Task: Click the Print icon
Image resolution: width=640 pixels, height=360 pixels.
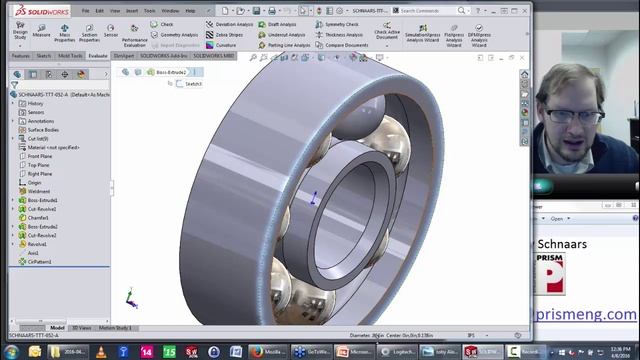Action: (x=272, y=11)
